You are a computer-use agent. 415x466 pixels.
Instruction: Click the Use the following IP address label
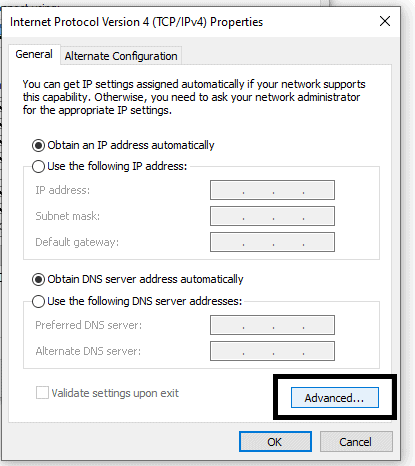[x=117, y=166]
